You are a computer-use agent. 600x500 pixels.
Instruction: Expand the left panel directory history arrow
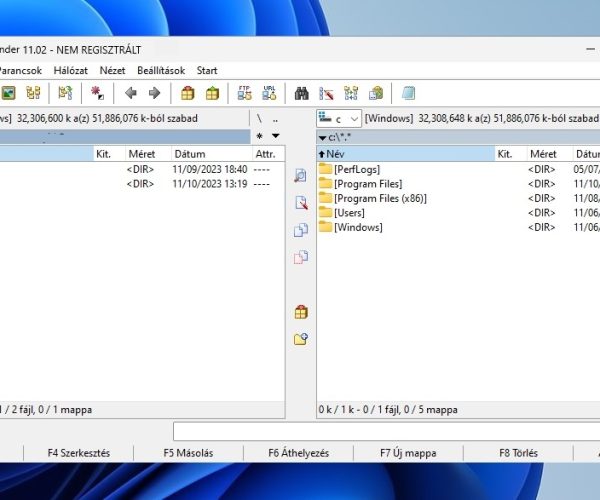click(x=275, y=136)
